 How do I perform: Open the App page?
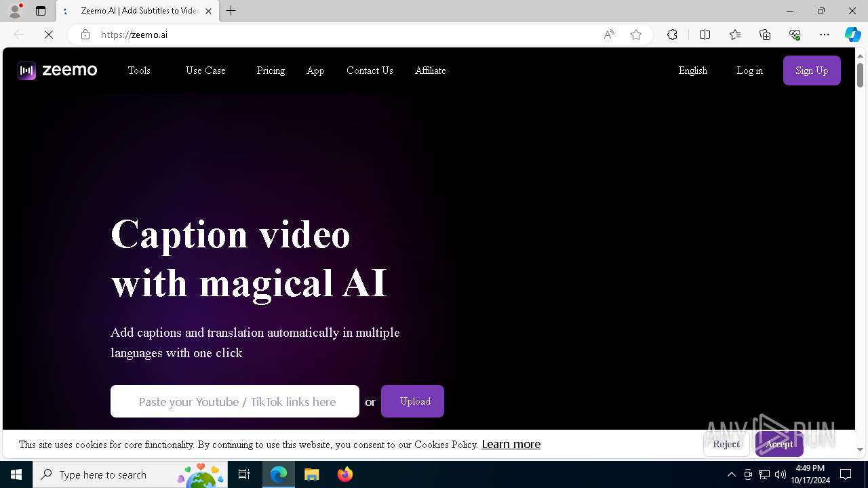(x=315, y=70)
